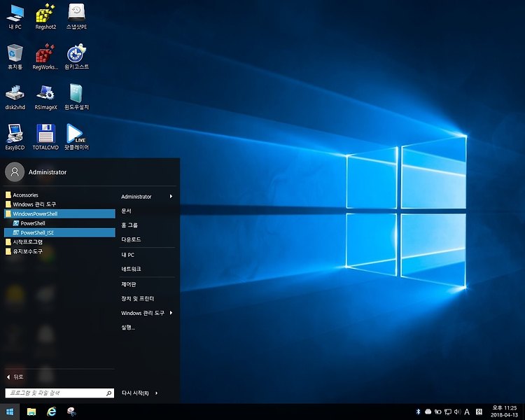The image size is (525, 420).
Task: Launch the RegWorks desktop icon
Action: [x=45, y=57]
